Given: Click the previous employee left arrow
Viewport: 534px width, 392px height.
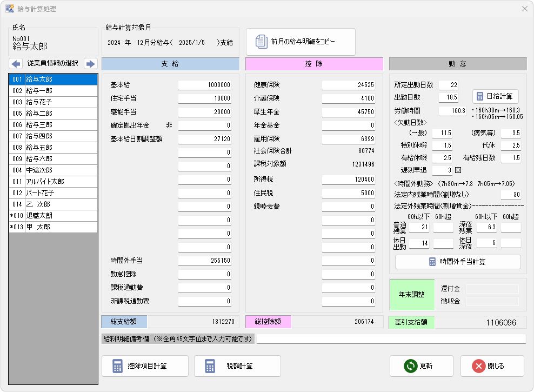Looking at the screenshot, I should coord(16,64).
